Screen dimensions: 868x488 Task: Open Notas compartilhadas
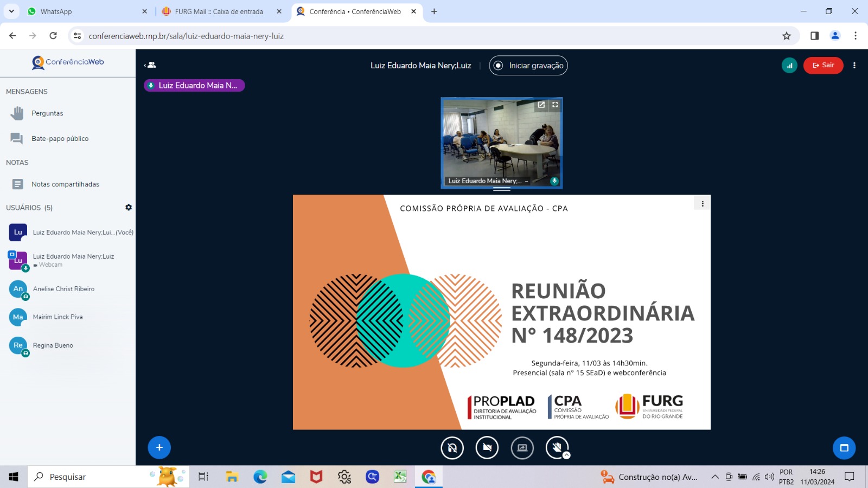[x=65, y=184]
